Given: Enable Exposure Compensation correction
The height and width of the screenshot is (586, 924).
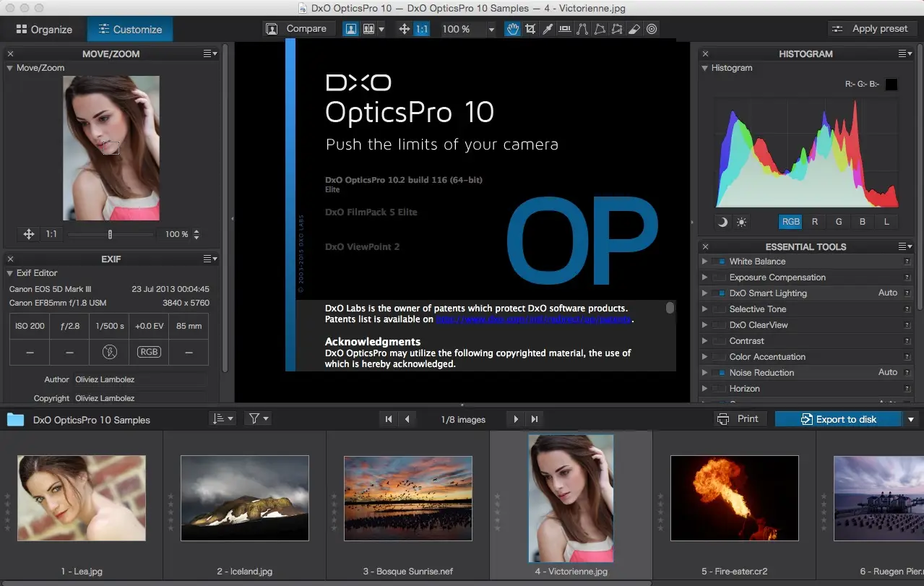Looking at the screenshot, I should point(719,277).
